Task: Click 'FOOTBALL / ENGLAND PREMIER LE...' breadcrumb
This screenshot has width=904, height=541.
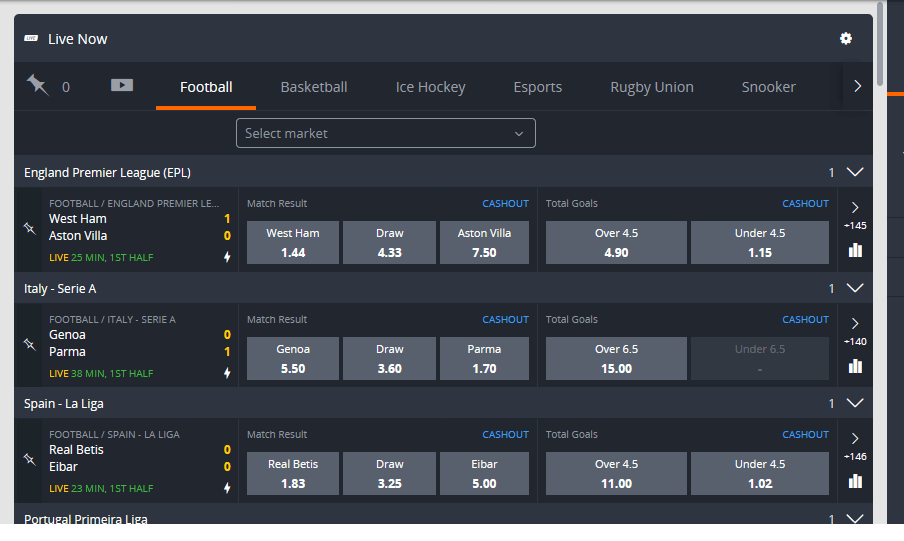Action: [134, 203]
